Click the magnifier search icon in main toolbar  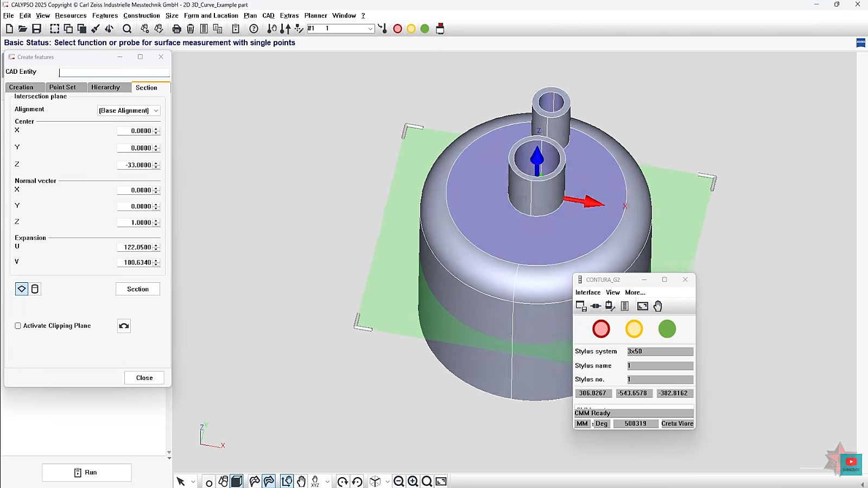pos(127,29)
